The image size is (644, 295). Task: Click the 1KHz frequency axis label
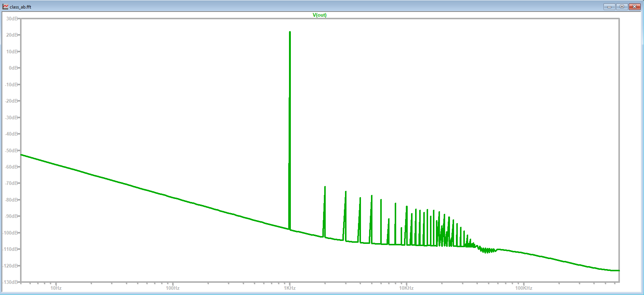pyautogui.click(x=290, y=288)
